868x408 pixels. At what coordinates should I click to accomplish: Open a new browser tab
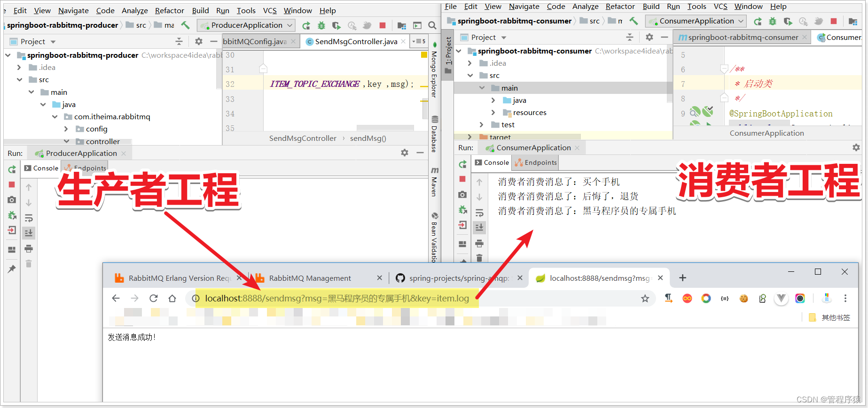[682, 278]
